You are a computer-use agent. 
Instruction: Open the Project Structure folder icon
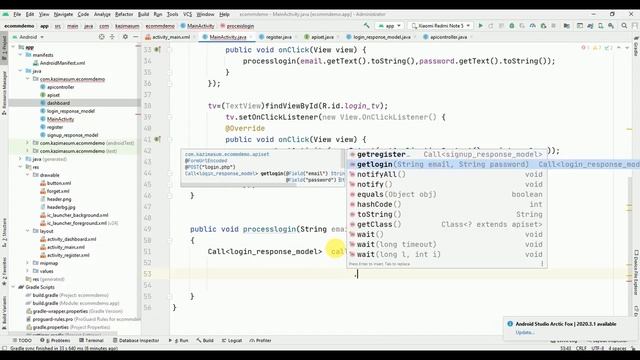pos(567,26)
